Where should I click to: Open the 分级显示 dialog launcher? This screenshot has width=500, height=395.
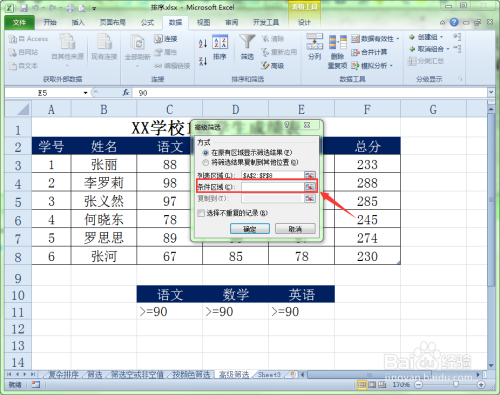coord(460,79)
